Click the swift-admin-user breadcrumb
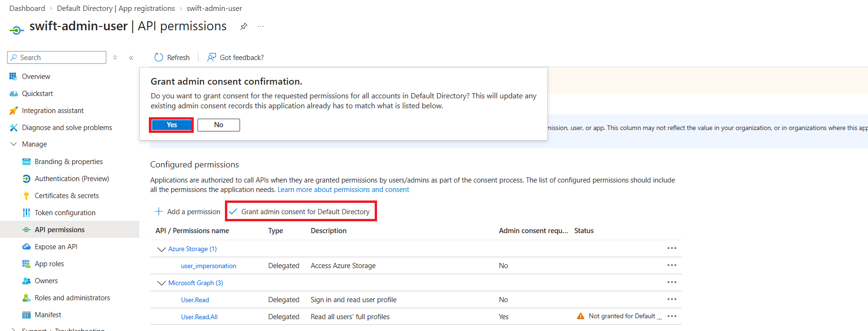The height and width of the screenshot is (331, 868). point(214,9)
